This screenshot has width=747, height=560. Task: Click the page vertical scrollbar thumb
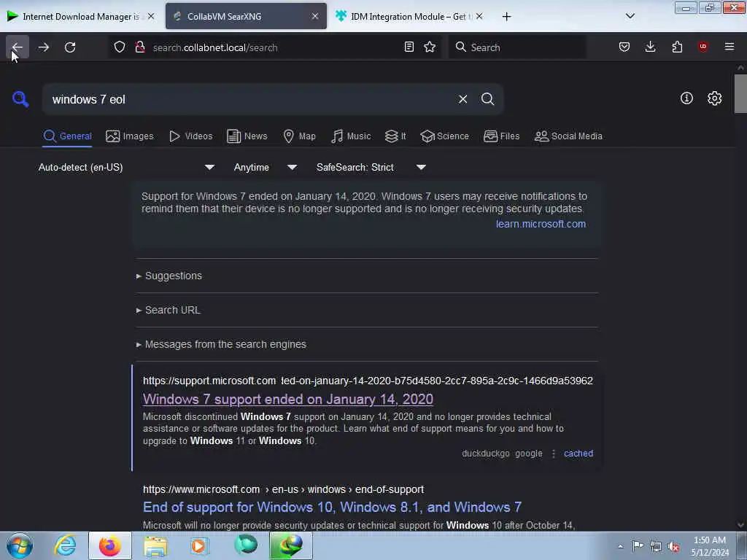tap(740, 93)
